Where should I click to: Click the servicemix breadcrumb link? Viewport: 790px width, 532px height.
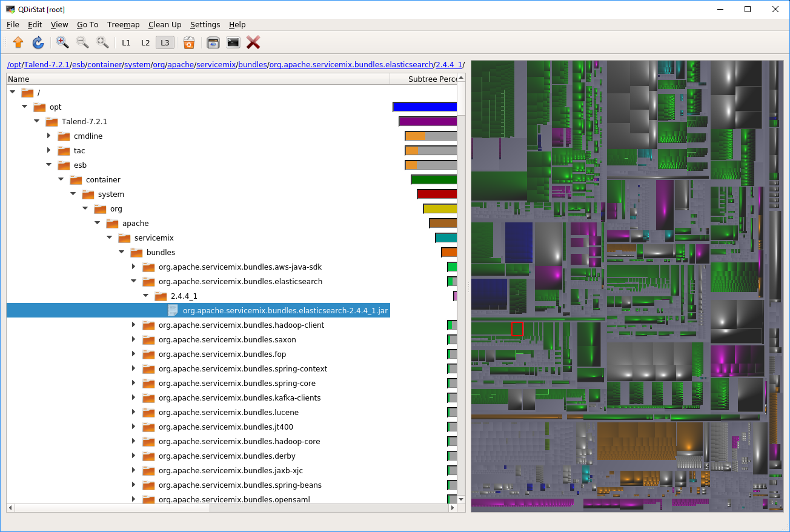216,65
